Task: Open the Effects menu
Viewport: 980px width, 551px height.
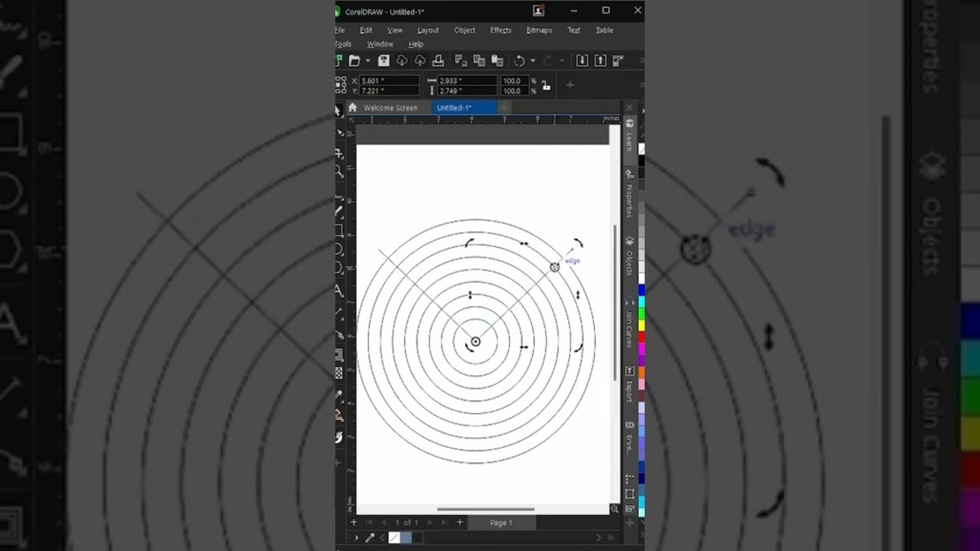Action: [x=501, y=30]
